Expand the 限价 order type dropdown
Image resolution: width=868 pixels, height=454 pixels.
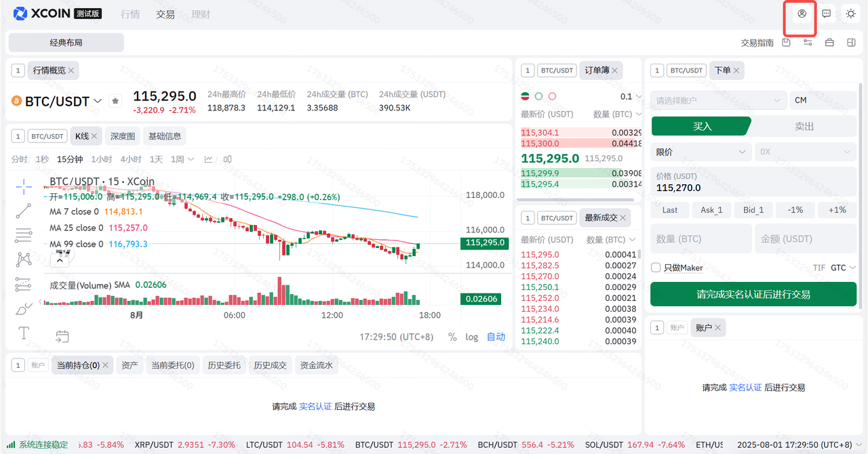[701, 152]
